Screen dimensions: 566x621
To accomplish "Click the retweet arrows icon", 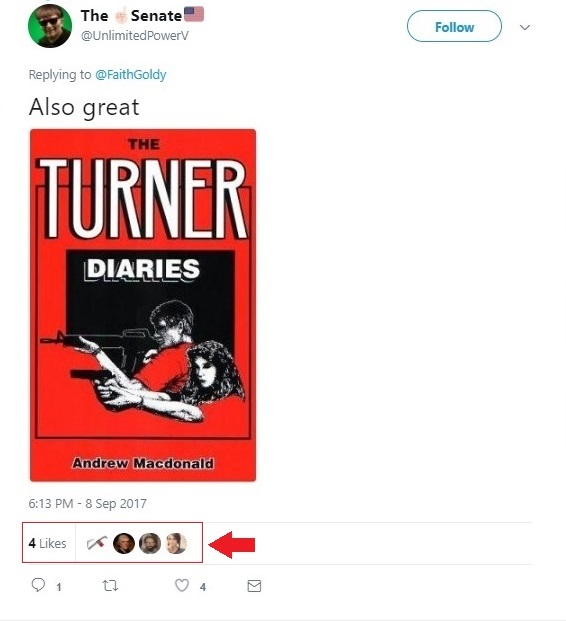I will pos(110,585).
